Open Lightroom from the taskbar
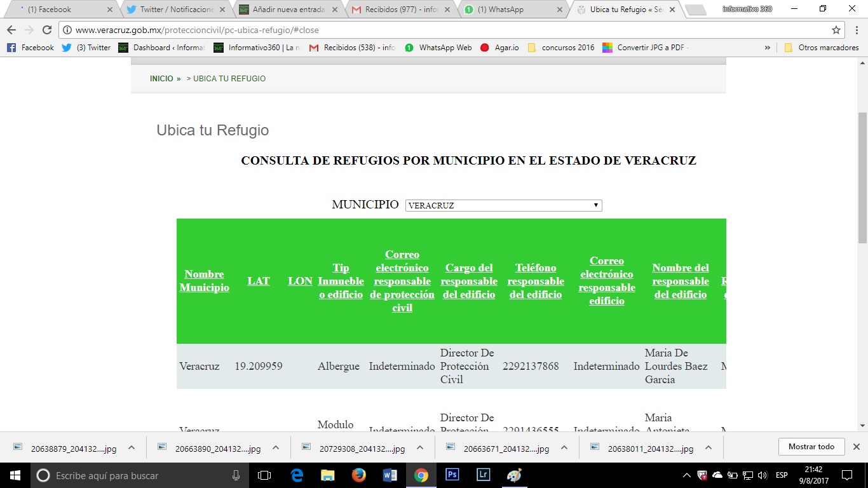 click(483, 475)
